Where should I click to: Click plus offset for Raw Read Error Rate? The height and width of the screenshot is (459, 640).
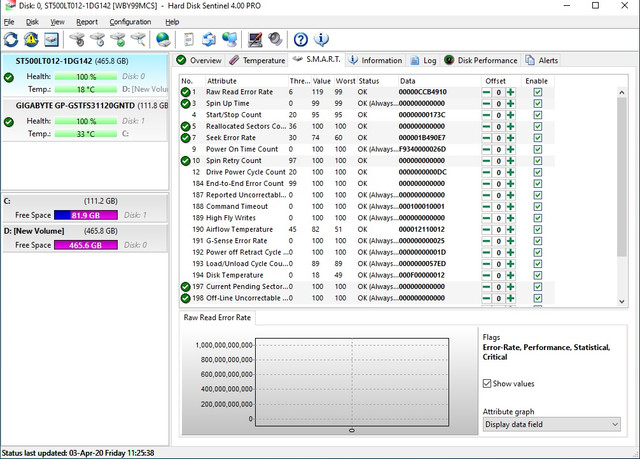point(510,92)
